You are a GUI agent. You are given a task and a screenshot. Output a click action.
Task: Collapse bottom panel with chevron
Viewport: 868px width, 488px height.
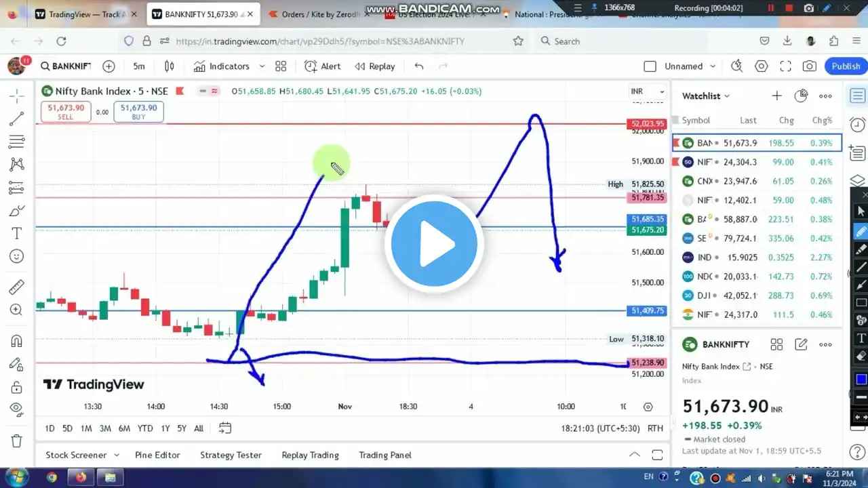634,455
